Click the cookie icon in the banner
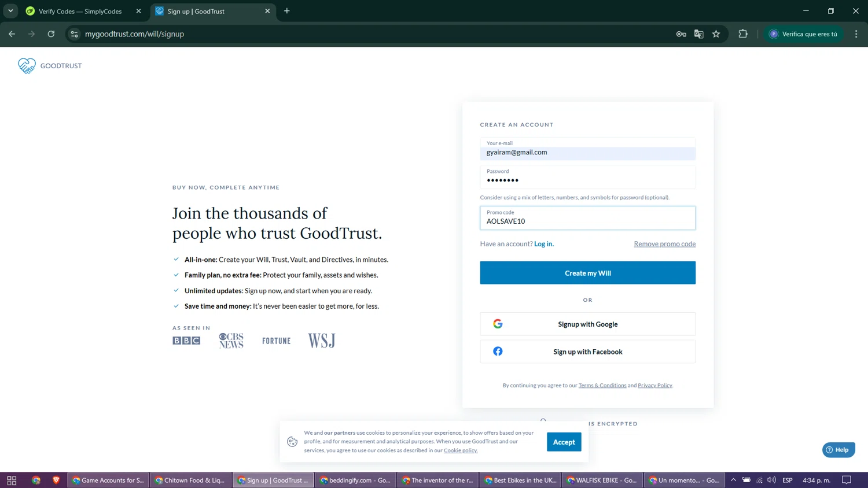868x488 pixels. pyautogui.click(x=292, y=442)
